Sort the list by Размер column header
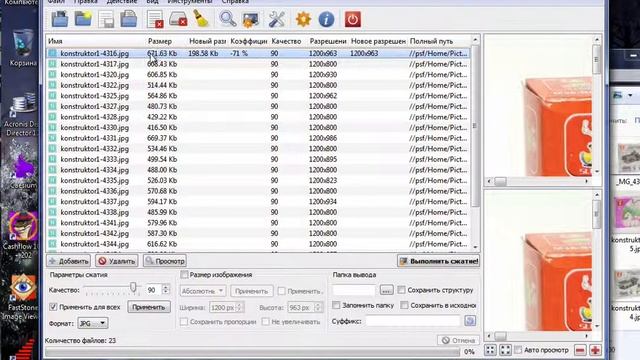640x360 pixels. [x=166, y=41]
